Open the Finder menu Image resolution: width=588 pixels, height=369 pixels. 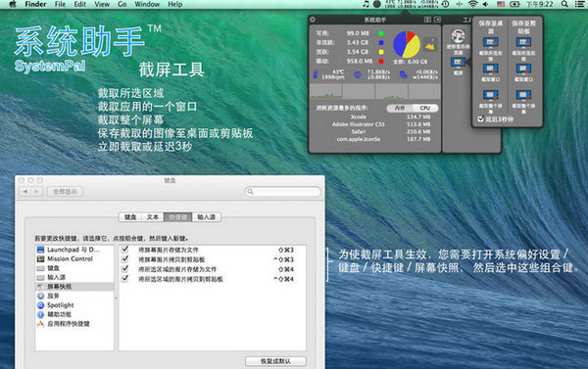(35, 4)
